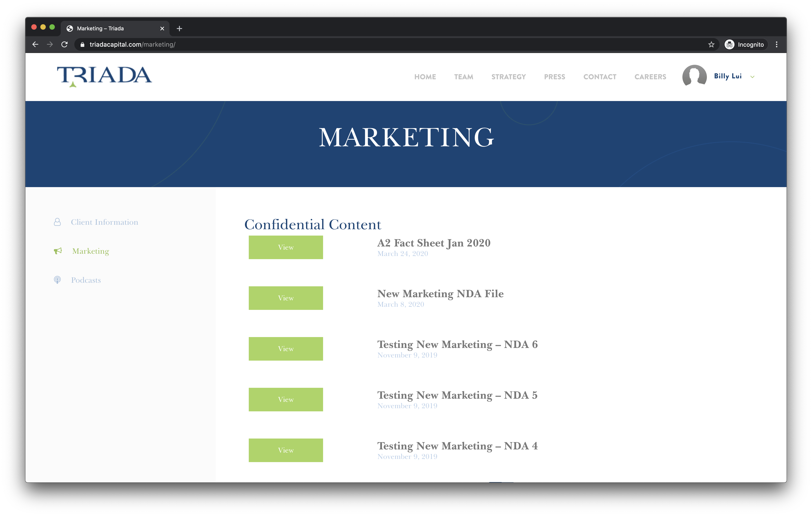This screenshot has height=516, width=812.
Task: Go to the HOME nav item
Action: click(x=425, y=77)
